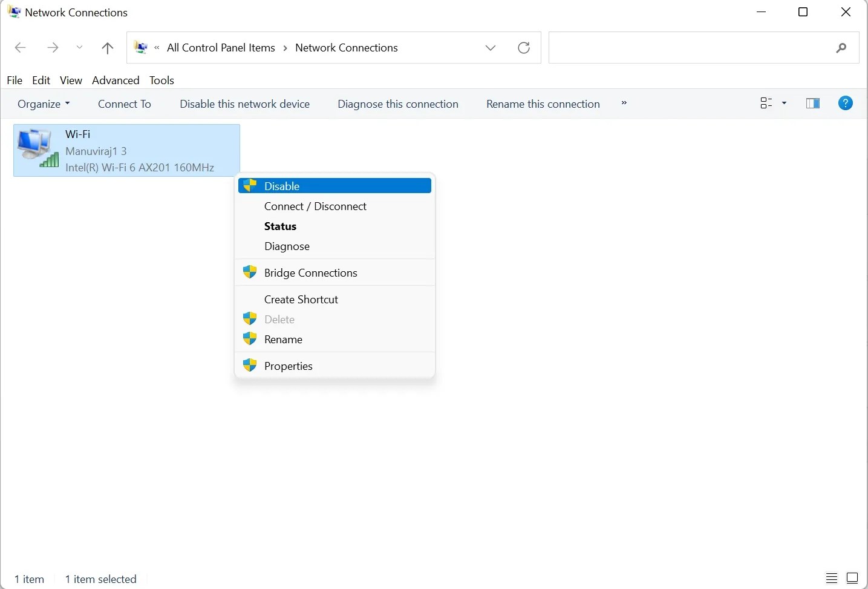Click the preview pane icon on the toolbar

tap(812, 103)
